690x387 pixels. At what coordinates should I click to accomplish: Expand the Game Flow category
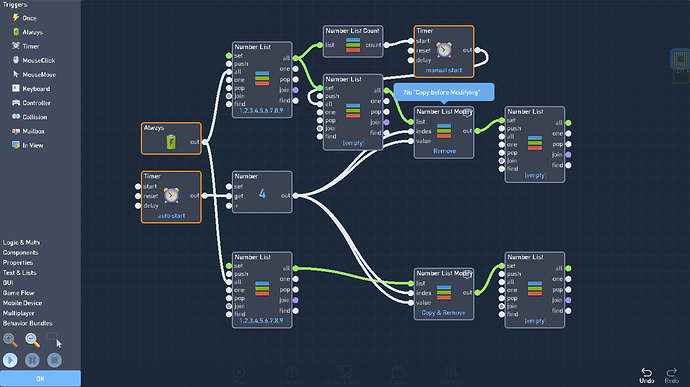click(x=18, y=293)
